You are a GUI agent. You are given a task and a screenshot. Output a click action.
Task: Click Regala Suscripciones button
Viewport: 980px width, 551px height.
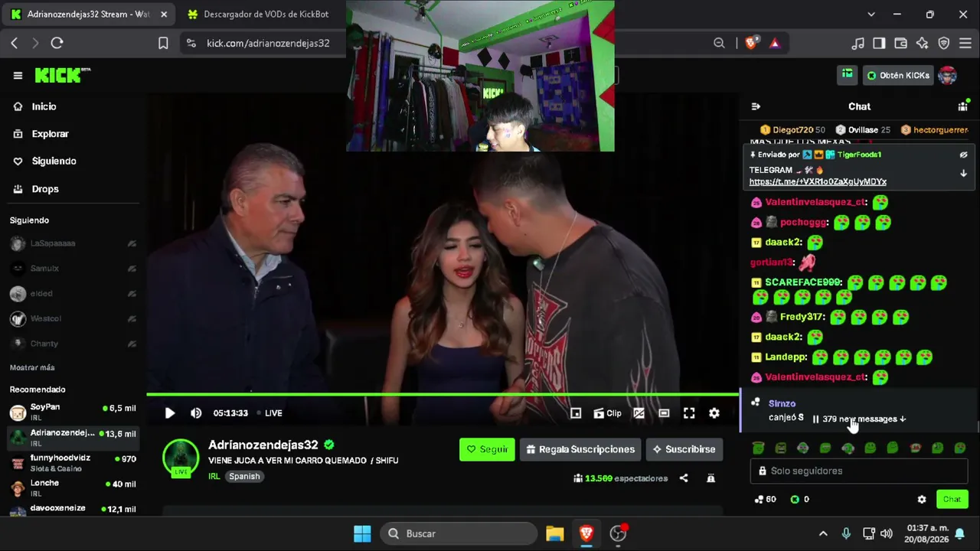[x=580, y=449]
